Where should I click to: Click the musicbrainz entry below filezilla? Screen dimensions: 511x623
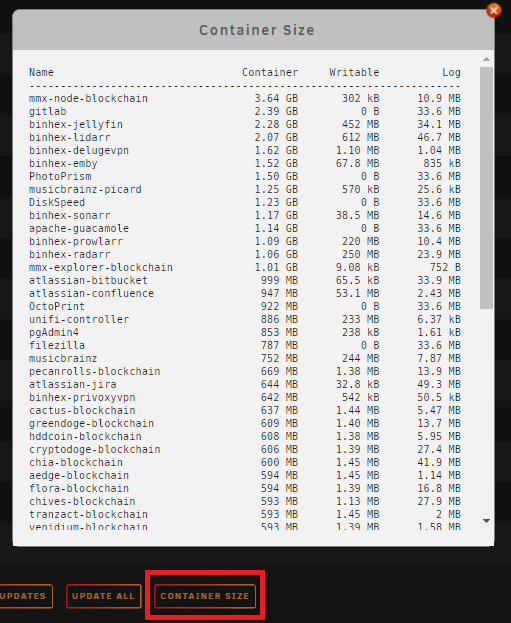coord(63,358)
